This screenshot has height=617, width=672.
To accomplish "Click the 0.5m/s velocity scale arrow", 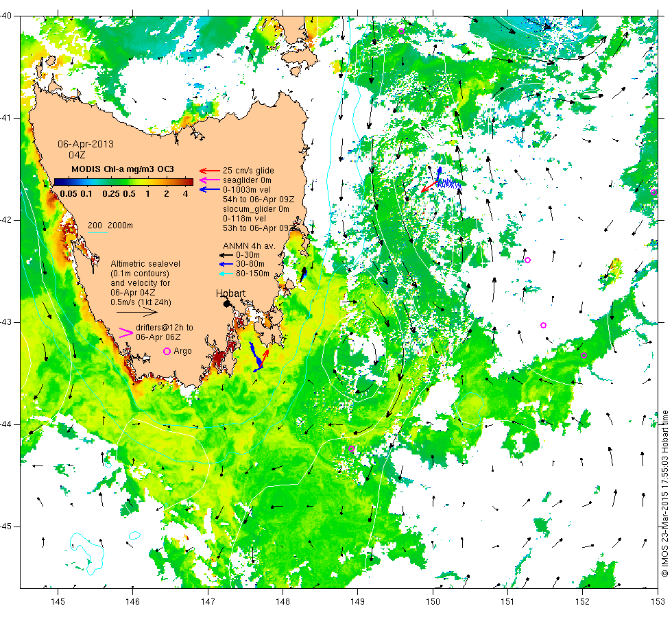I will [x=137, y=313].
